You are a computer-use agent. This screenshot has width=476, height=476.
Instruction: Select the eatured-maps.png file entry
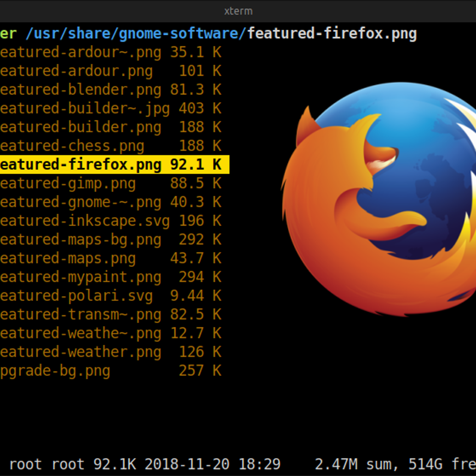[x=115, y=259]
